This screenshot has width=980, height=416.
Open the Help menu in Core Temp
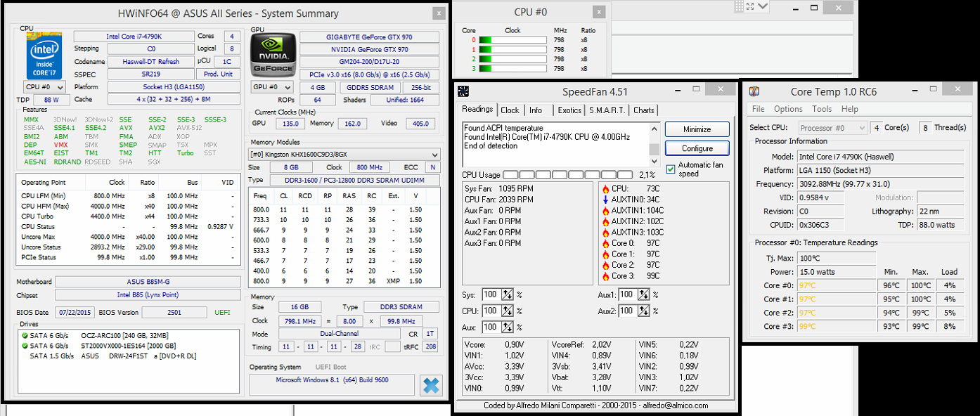pyautogui.click(x=850, y=109)
